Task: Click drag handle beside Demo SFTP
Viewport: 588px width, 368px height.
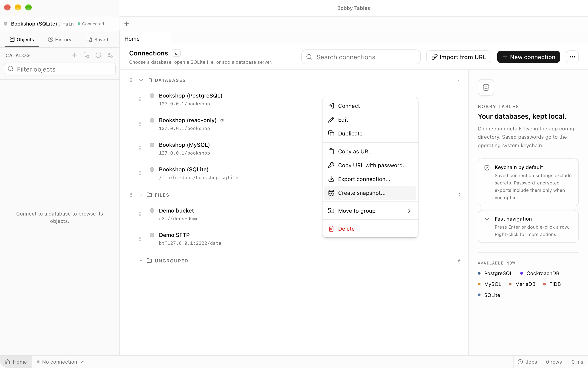Action: pos(140,239)
